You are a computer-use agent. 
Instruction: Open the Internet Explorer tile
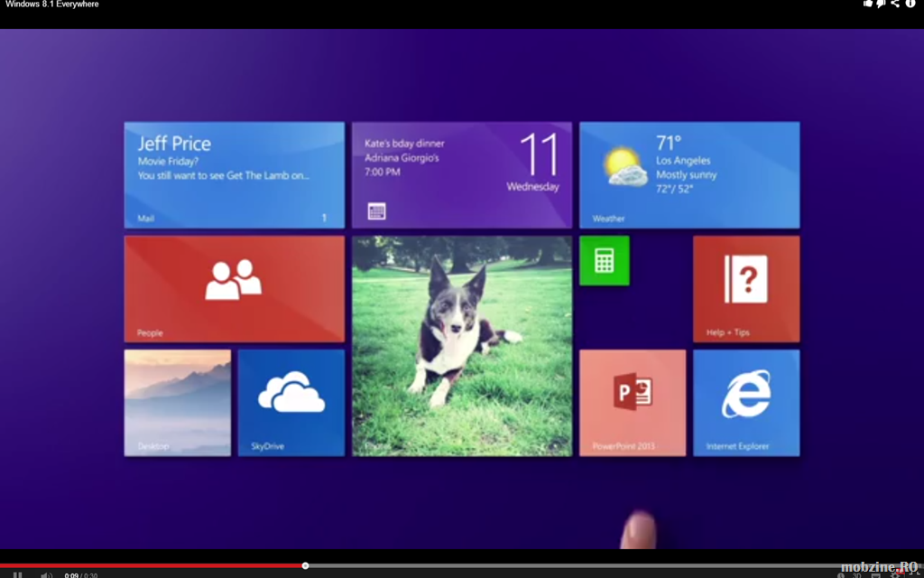746,403
